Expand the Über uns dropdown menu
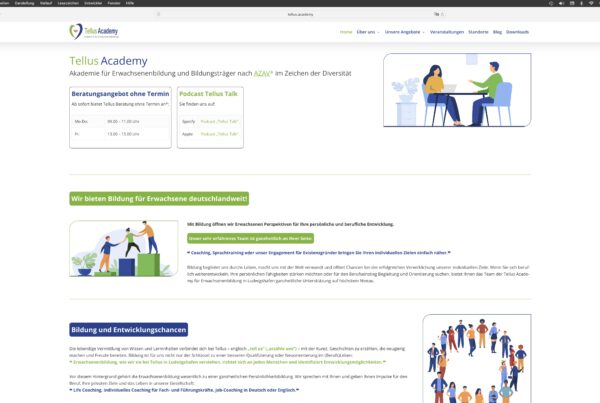This screenshot has width=600, height=403. click(368, 32)
